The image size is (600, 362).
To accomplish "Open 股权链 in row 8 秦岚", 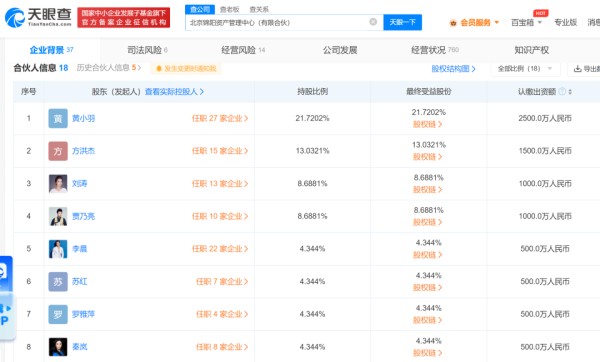I will tap(427, 353).
